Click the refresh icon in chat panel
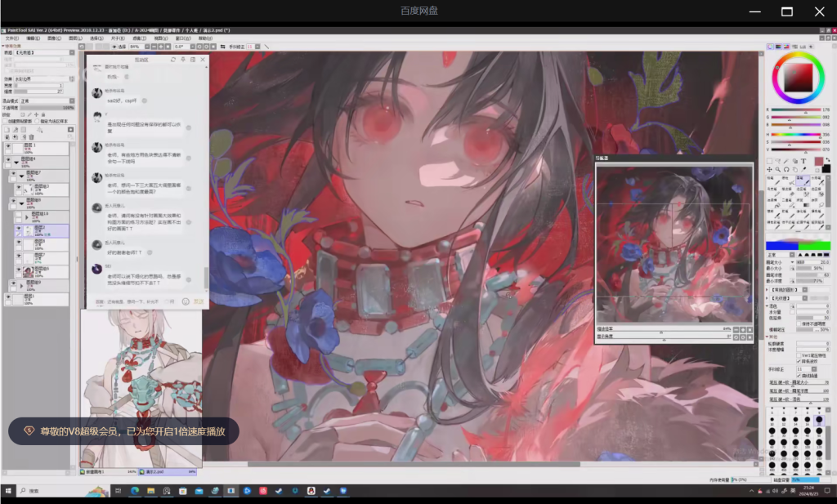 (172, 60)
